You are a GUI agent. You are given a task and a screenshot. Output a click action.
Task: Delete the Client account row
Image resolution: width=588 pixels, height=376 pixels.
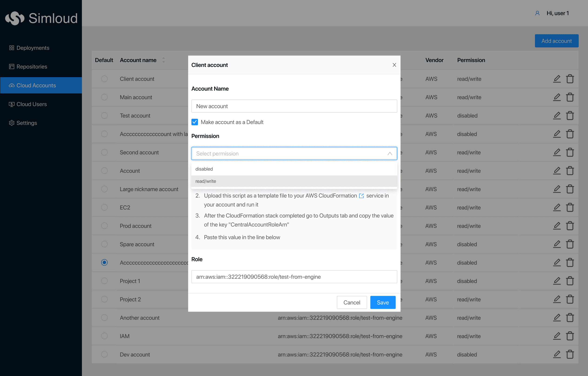pyautogui.click(x=570, y=79)
